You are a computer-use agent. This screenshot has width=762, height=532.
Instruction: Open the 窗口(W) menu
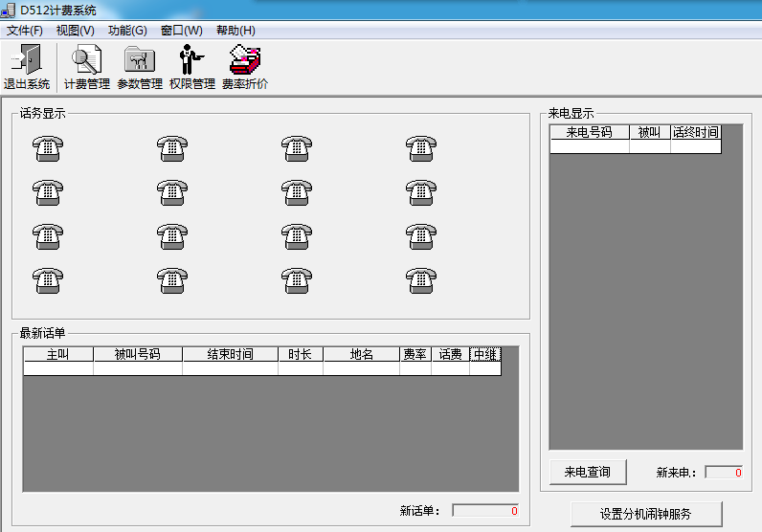181,31
